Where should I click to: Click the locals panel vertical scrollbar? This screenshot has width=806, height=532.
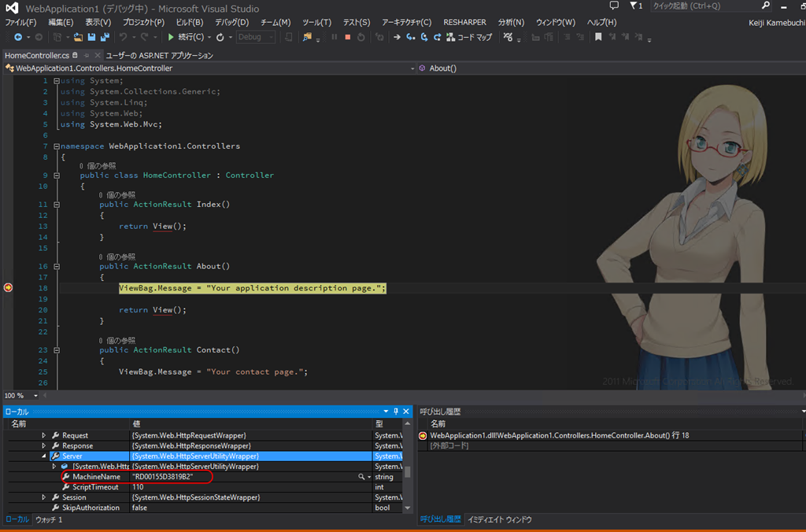pos(407,472)
